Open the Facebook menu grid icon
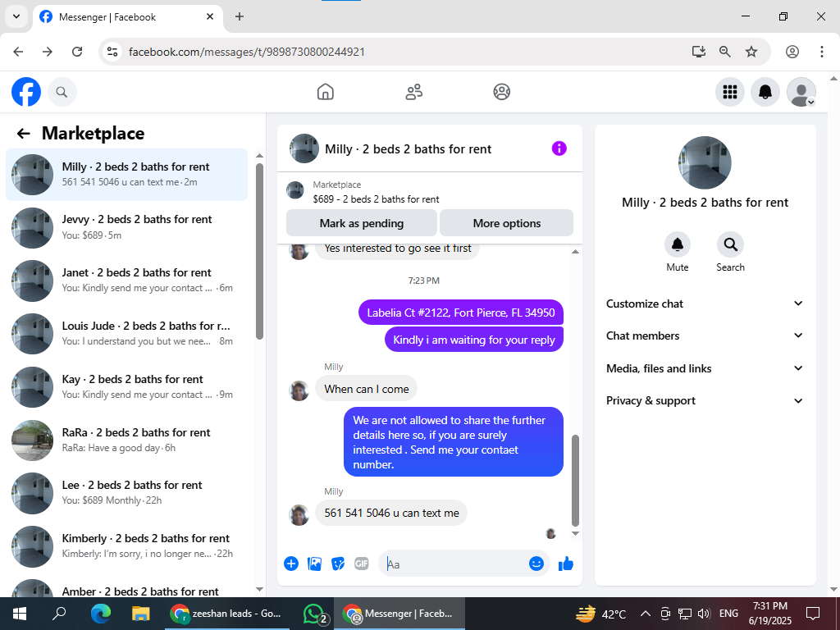The width and height of the screenshot is (840, 630). [729, 92]
